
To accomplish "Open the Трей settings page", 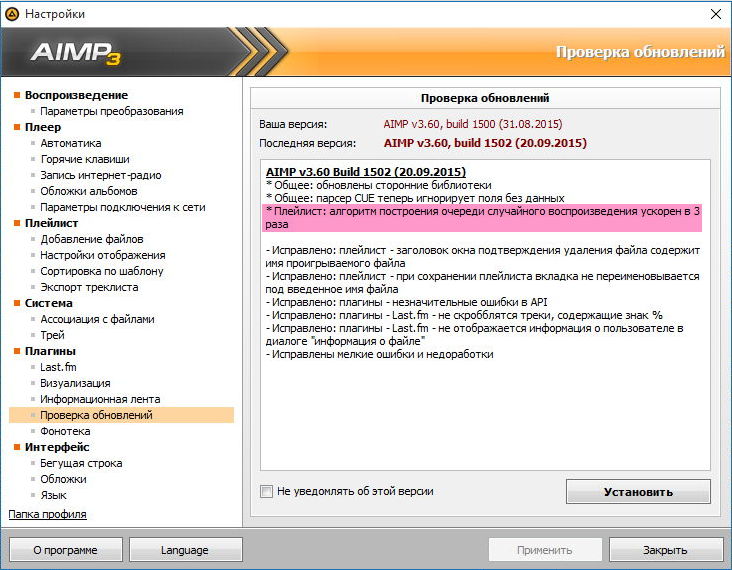I will pyautogui.click(x=52, y=335).
